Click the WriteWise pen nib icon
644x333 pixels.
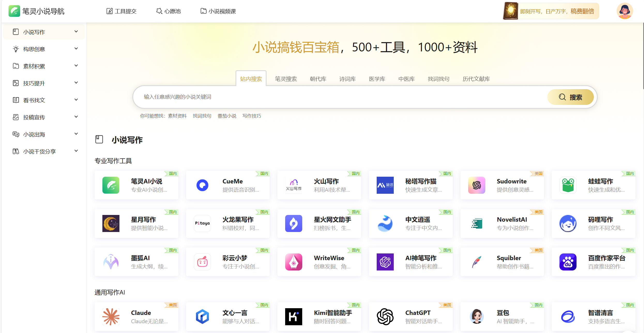(x=293, y=262)
